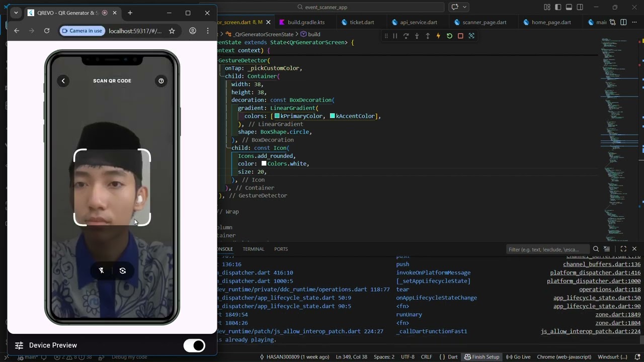Focus the localhost:59317 address bar
The height and width of the screenshot is (362, 644).
coord(135,31)
